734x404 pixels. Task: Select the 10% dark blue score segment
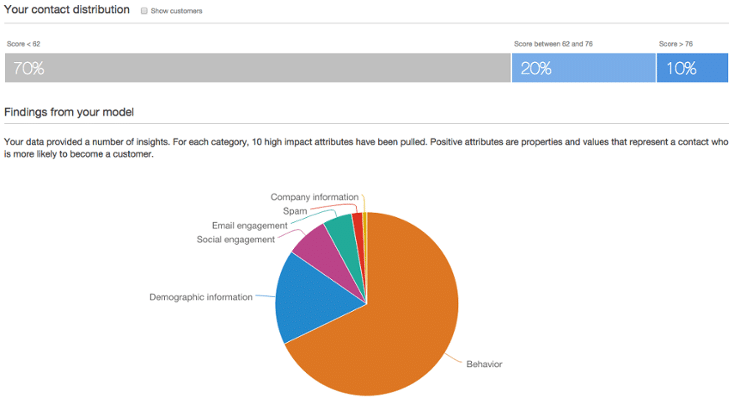point(692,68)
